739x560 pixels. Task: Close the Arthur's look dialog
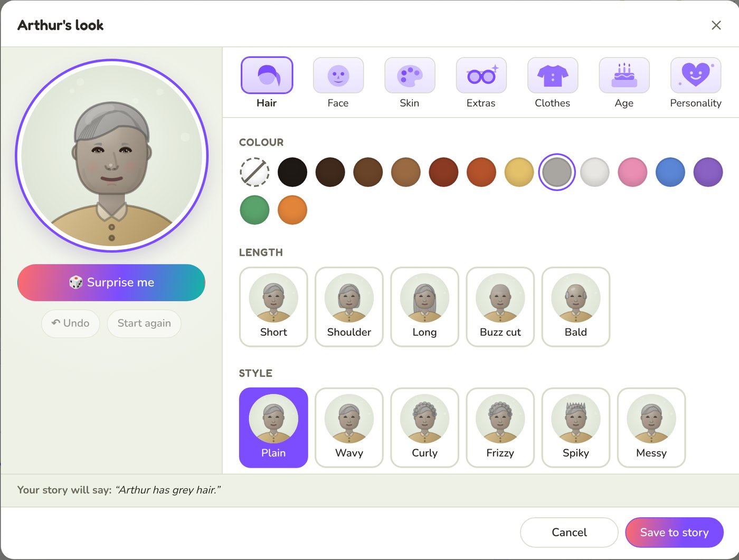click(x=716, y=25)
